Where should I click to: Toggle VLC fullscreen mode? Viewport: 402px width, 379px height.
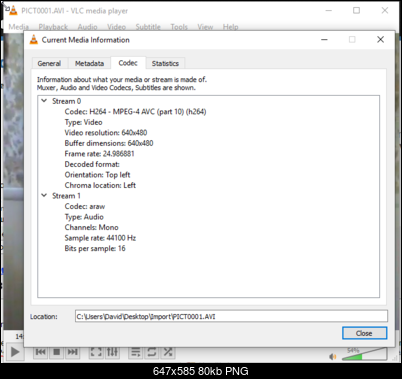point(96,352)
